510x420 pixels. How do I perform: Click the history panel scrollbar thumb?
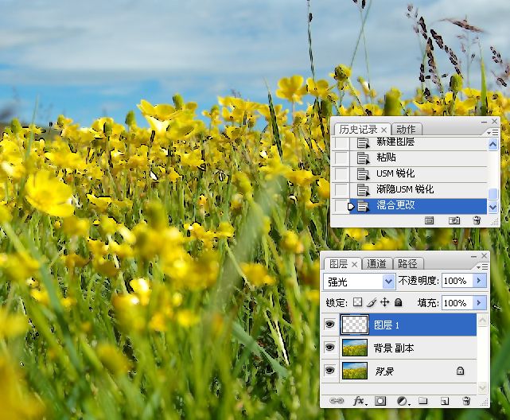click(x=492, y=194)
